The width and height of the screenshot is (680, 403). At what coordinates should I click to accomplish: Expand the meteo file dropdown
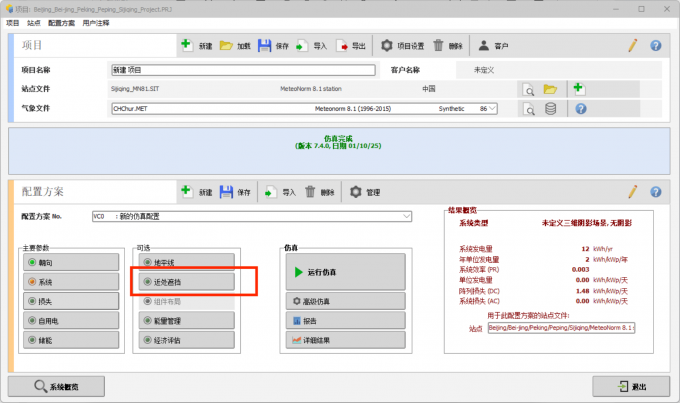click(x=492, y=108)
